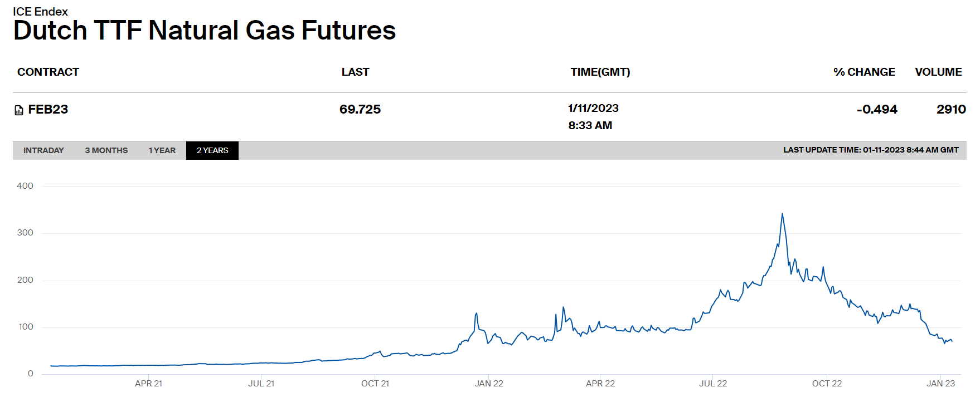Click the TIME(GMT) column header
This screenshot has width=980, height=402.
point(600,72)
